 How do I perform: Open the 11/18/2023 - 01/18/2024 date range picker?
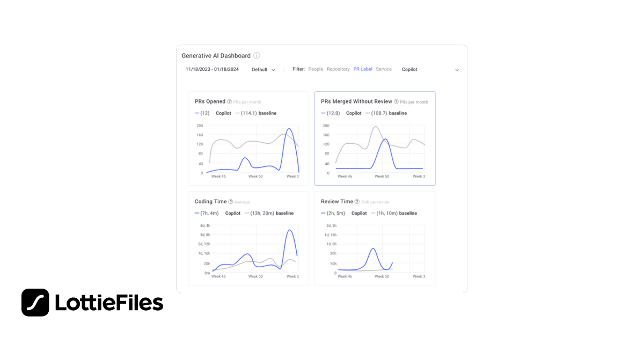point(212,69)
